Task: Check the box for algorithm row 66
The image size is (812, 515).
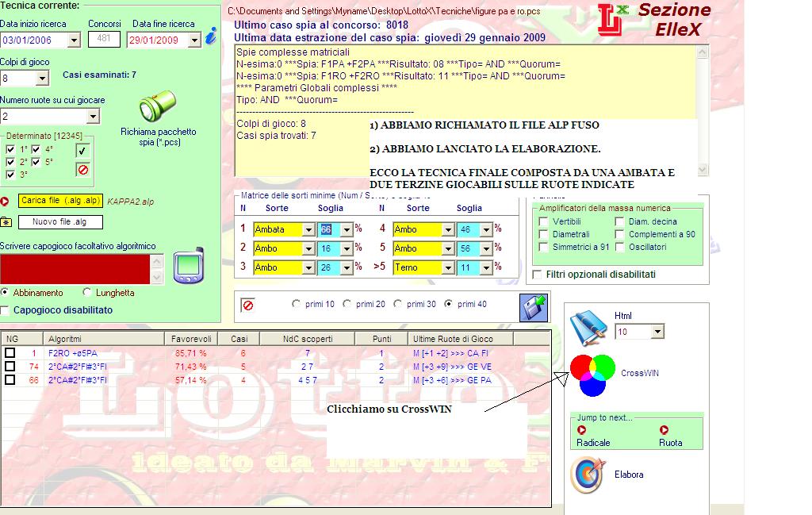Action: point(10,380)
